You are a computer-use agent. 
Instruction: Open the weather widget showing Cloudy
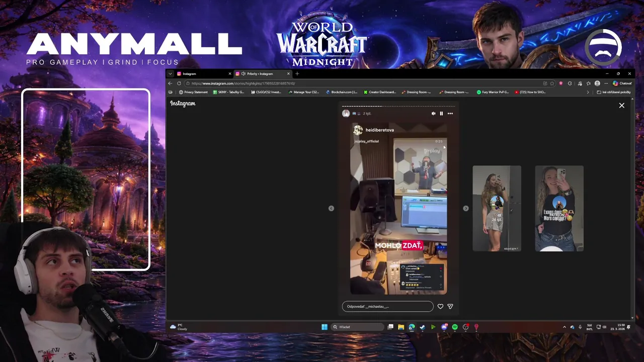(179, 327)
